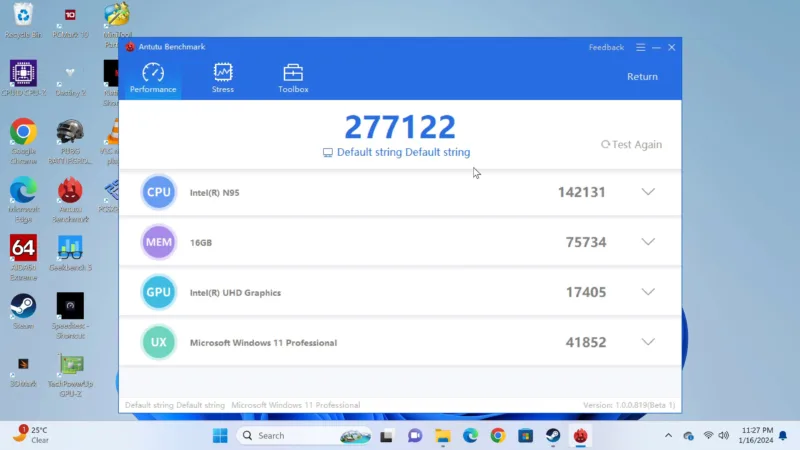Click Test Again to rerun benchmark
This screenshot has width=800, height=450.
tap(631, 144)
